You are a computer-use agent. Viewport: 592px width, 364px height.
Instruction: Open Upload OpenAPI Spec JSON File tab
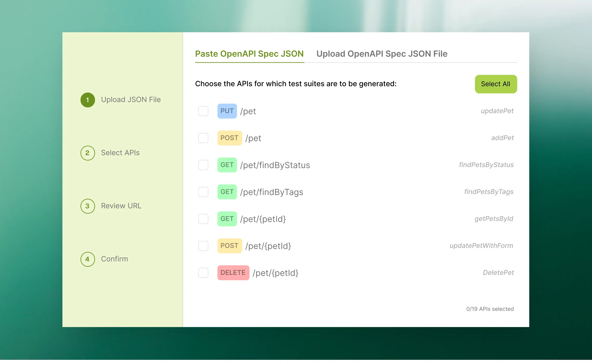382,54
